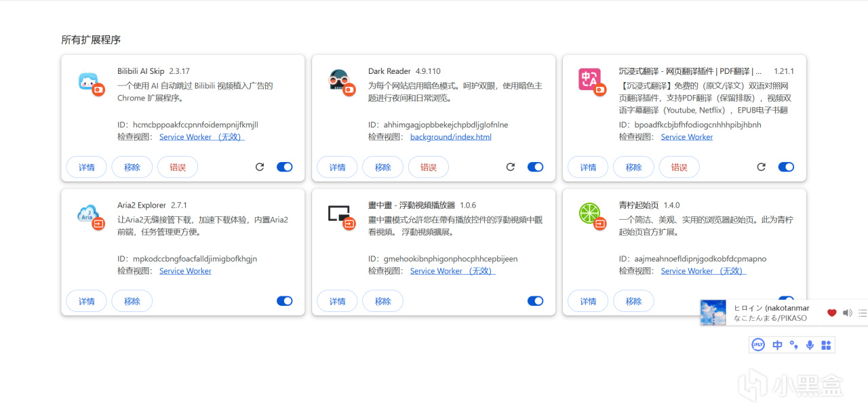Disable the 沉浸式翻译 extension toggle

(x=787, y=167)
